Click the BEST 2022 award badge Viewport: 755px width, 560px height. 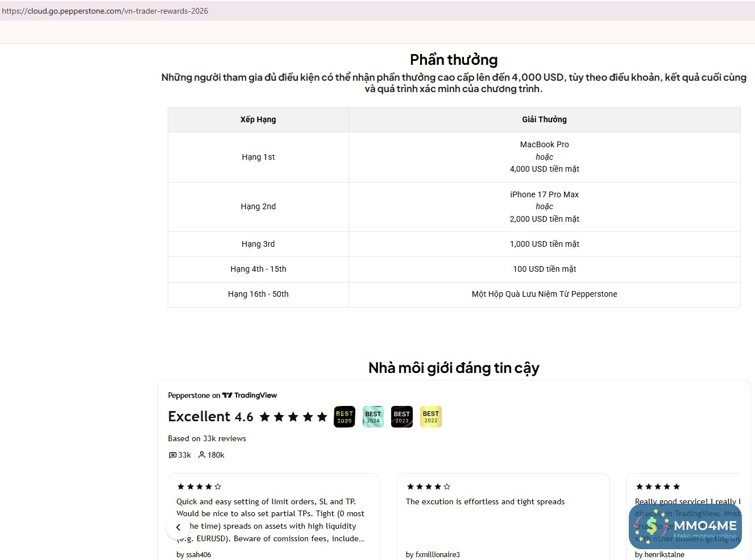coord(431,417)
